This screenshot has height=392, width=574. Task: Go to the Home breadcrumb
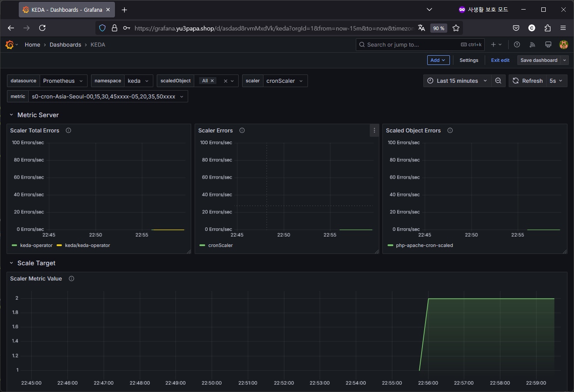(32, 44)
